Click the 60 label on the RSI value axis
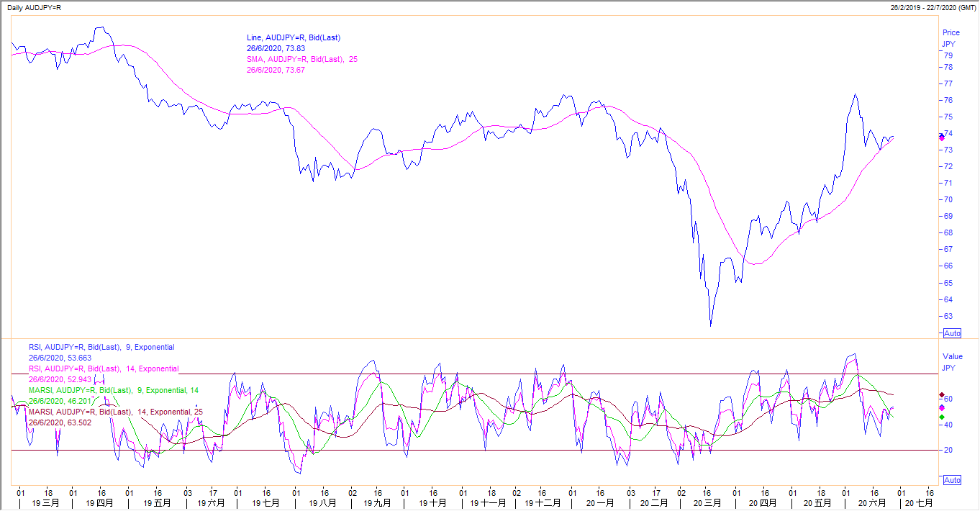The height and width of the screenshot is (511, 980). pyautogui.click(x=948, y=399)
